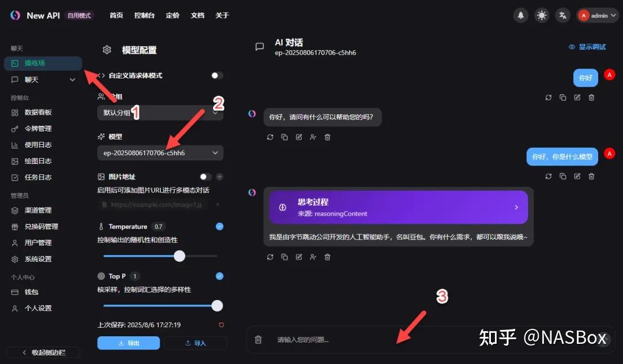Screen dimensions: 623x364
Task: Edit the 你好 user message
Action: (577, 97)
